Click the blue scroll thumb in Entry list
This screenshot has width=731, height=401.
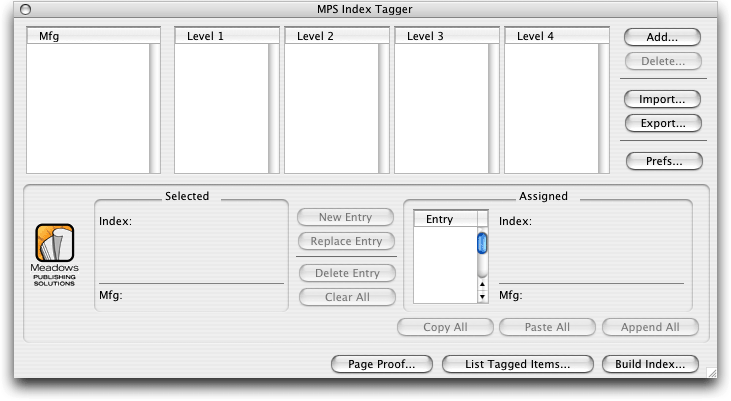coord(483,243)
